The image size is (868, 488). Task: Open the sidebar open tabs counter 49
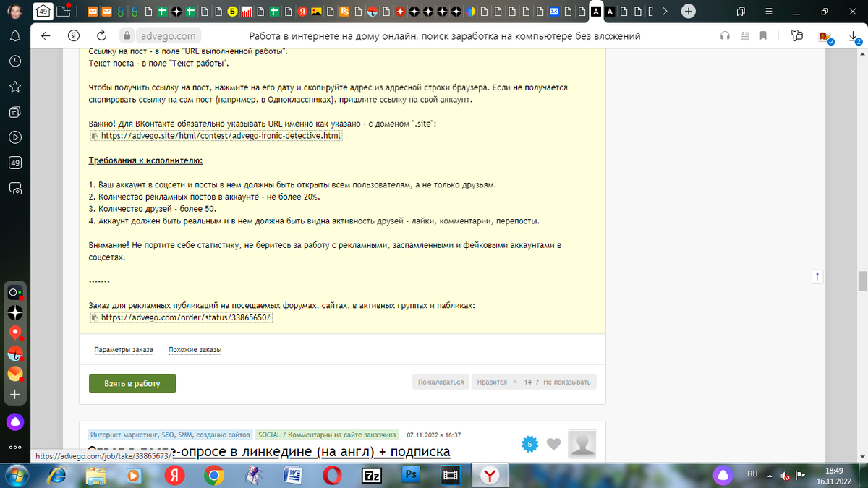tap(15, 163)
